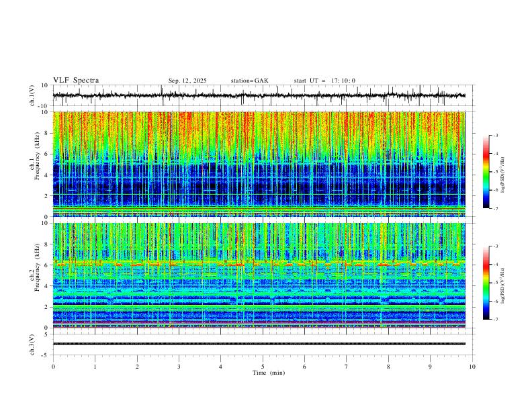
Task: Click the ch.1 waveform voltage trace
Action: (x=259, y=95)
